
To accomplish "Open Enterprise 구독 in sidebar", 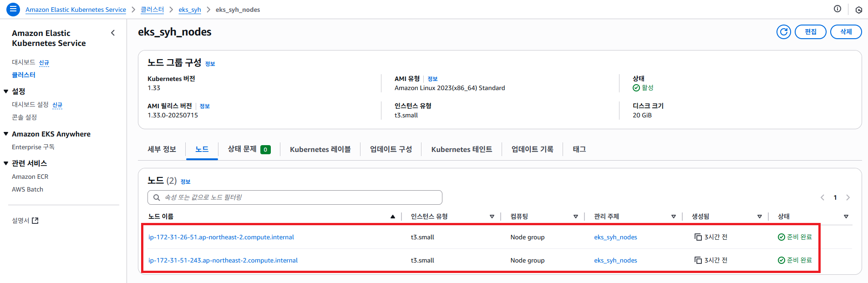I will 33,147.
